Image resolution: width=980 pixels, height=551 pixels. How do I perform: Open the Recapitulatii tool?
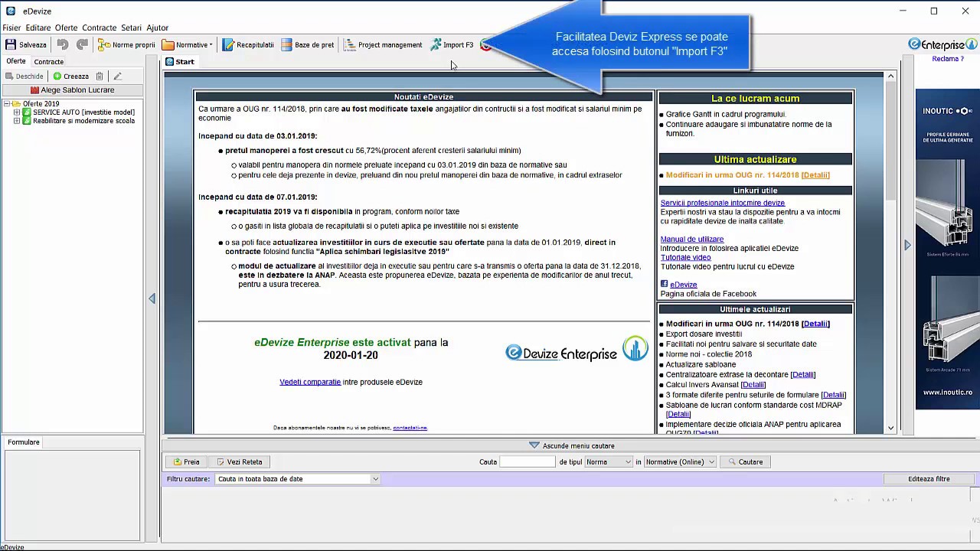[248, 45]
